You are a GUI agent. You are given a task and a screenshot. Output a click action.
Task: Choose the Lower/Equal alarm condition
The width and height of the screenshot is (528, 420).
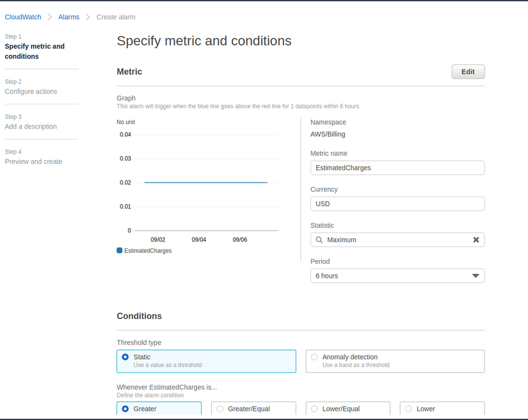point(314,408)
